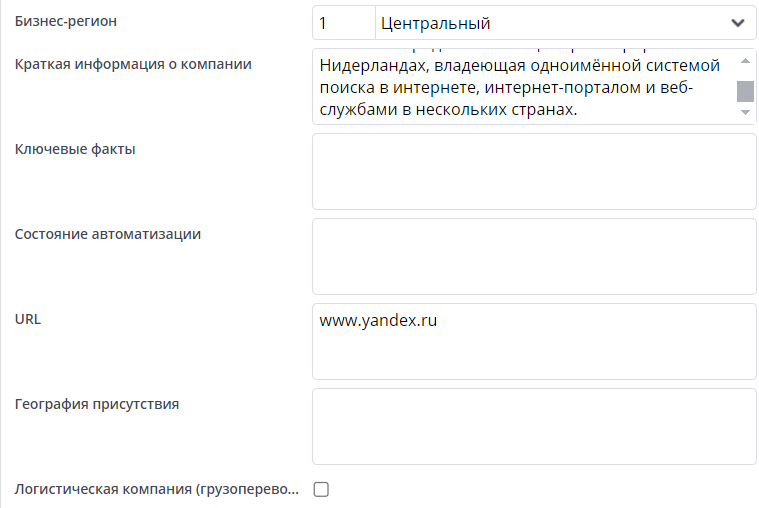759x508 pixels.
Task: Focus the Ключевые факты text area
Action: tap(534, 172)
